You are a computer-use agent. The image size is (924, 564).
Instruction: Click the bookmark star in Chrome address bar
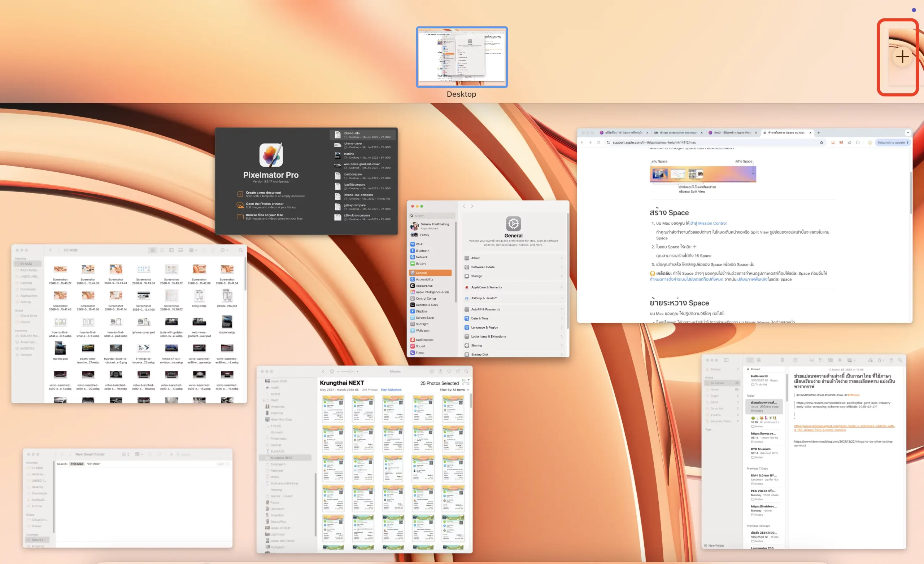[x=821, y=142]
